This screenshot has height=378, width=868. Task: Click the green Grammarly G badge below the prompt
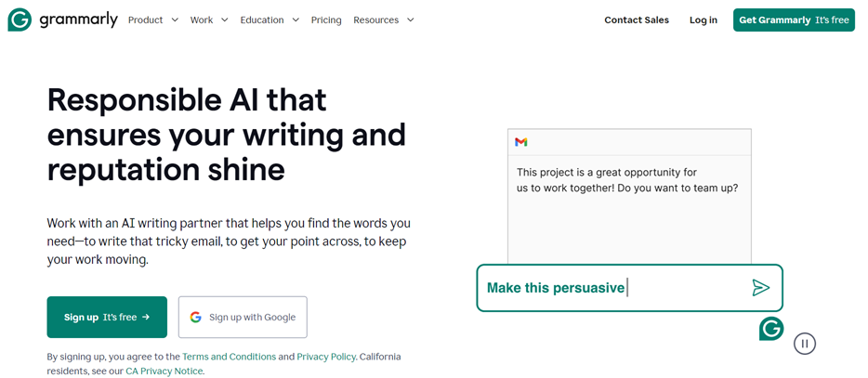tap(771, 329)
